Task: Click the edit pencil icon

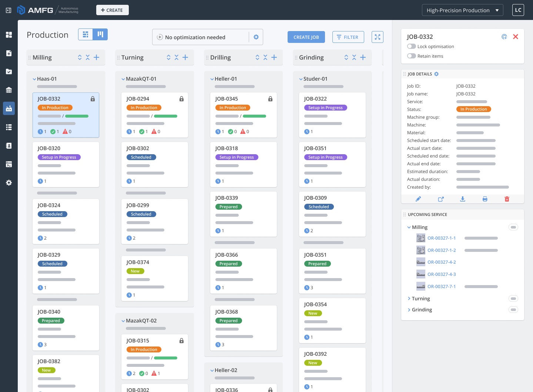Action: [x=418, y=199]
